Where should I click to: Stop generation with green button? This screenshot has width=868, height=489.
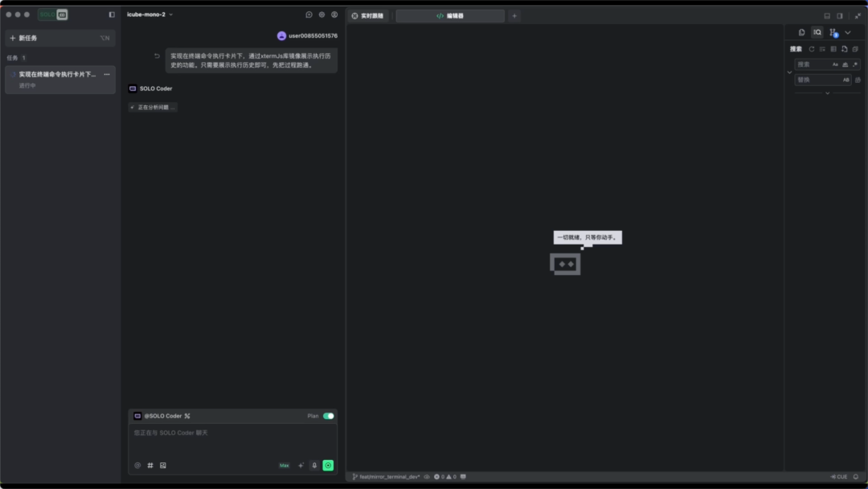[x=328, y=466]
